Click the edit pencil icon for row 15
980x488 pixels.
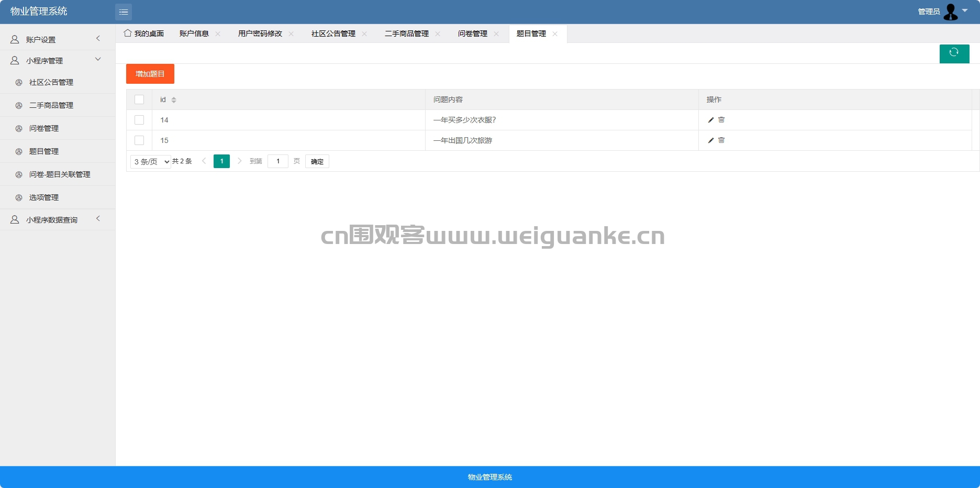tap(711, 140)
